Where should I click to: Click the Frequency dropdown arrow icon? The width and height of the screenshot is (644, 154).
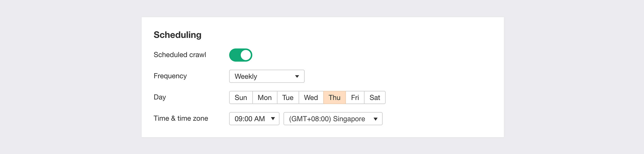click(x=297, y=76)
